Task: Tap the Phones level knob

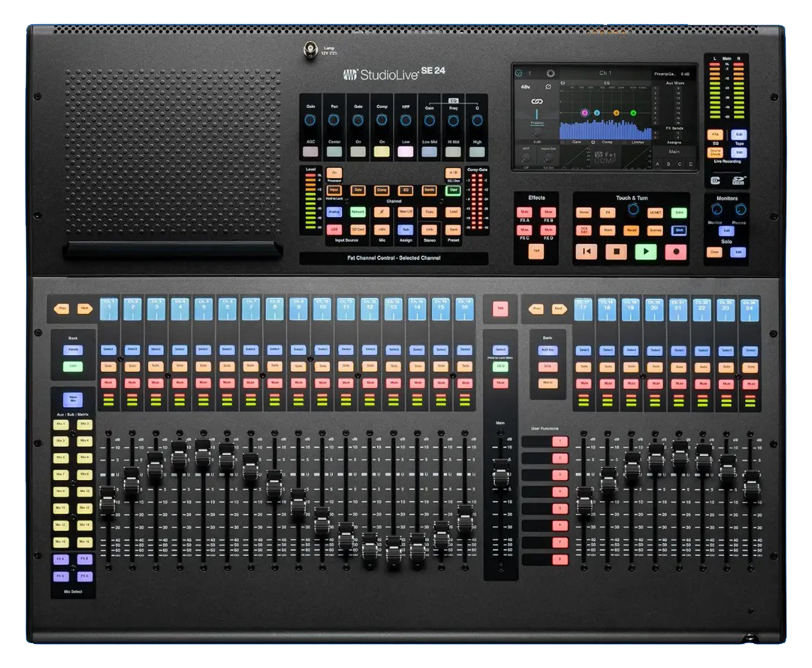Action: 740,209
